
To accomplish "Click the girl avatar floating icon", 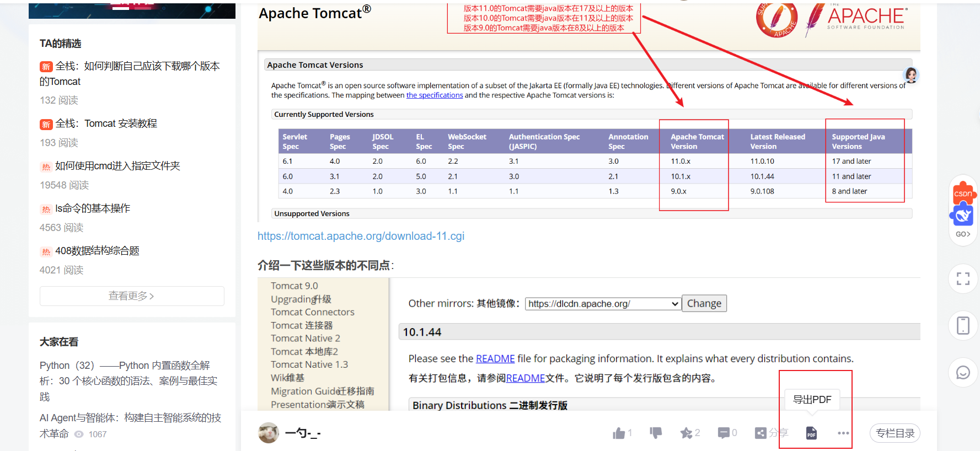I will [x=911, y=74].
